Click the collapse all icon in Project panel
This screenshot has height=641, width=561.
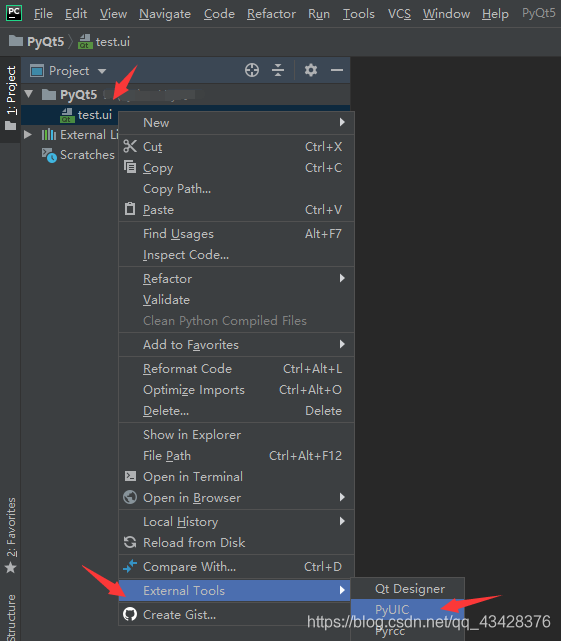(x=278, y=70)
